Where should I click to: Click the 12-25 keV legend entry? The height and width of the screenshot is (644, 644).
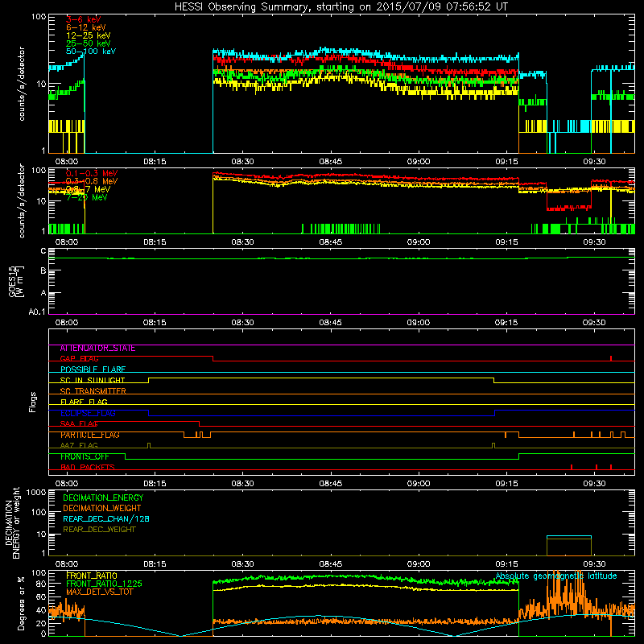point(89,35)
